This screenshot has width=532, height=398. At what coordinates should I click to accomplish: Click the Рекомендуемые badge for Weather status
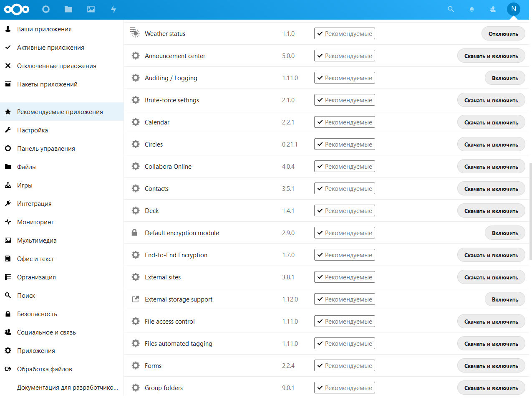[345, 33]
